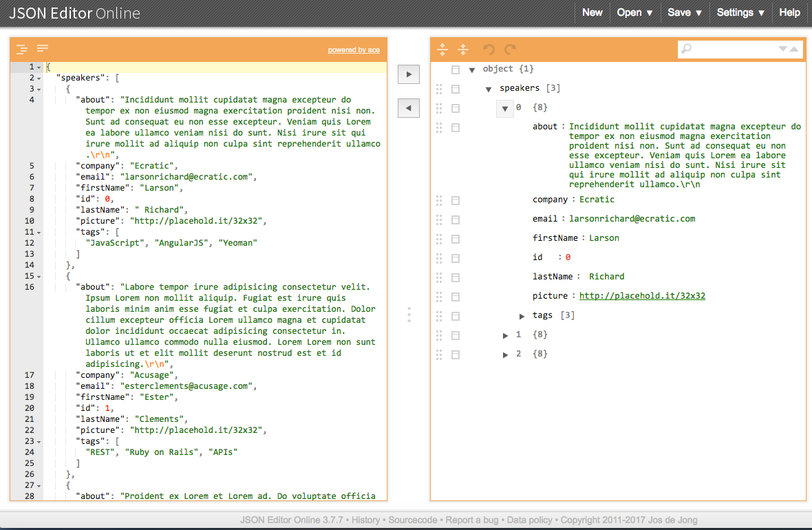Click the Compact JSON icon
Screen dimensions: 812x530
(x=42, y=48)
